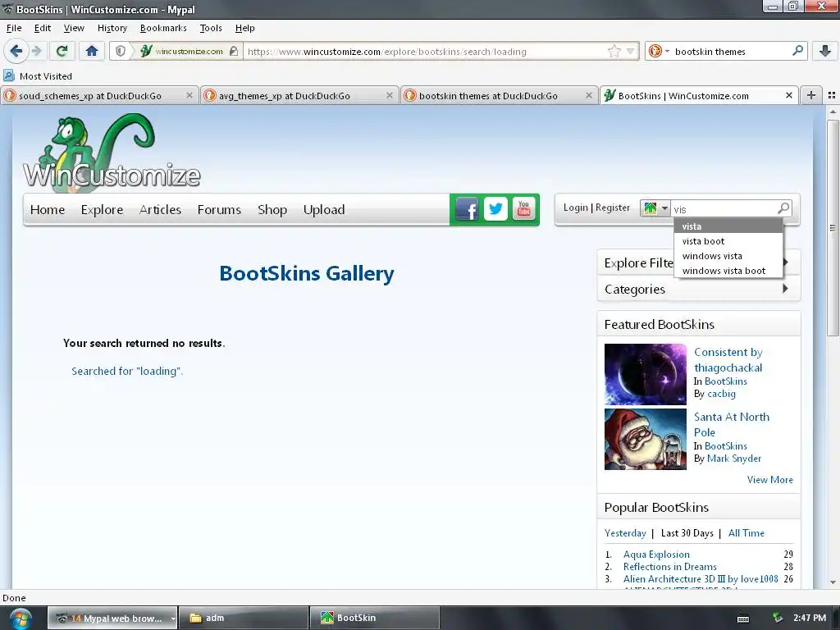The image size is (840, 630).
Task: Open the Edit menu
Action: (x=43, y=28)
